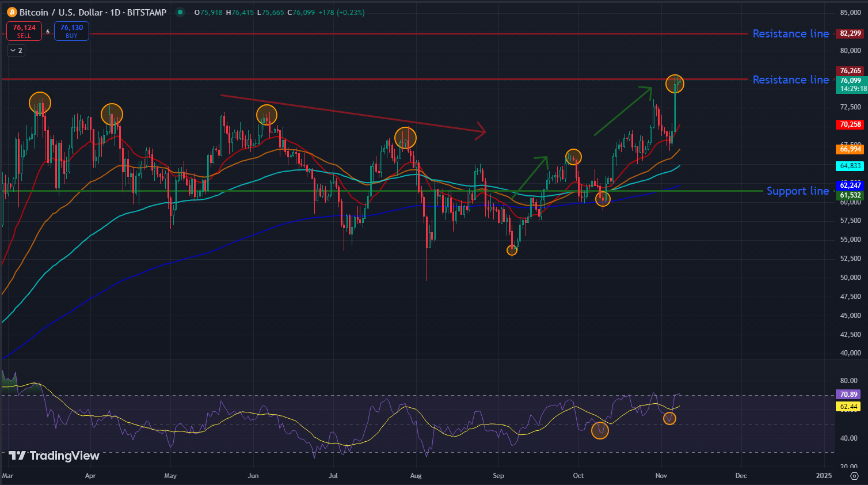Image resolution: width=868 pixels, height=485 pixels.
Task: Select orange circle at the September price low
Action: pyautogui.click(x=512, y=250)
